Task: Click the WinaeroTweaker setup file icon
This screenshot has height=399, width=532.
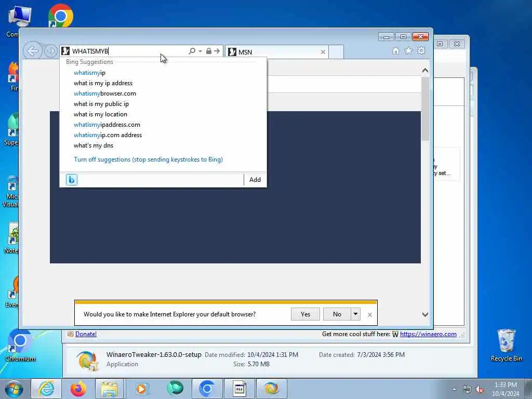Action: click(87, 361)
